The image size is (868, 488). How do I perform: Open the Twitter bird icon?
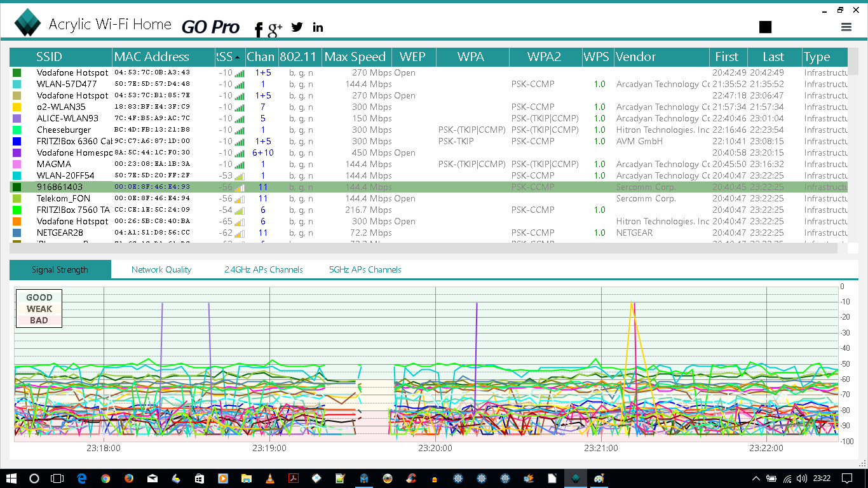[297, 27]
